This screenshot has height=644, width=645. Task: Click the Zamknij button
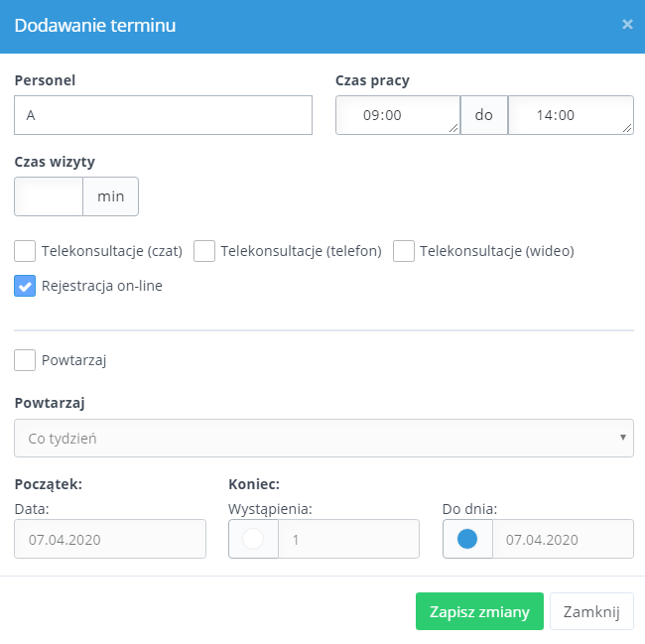pos(591,611)
